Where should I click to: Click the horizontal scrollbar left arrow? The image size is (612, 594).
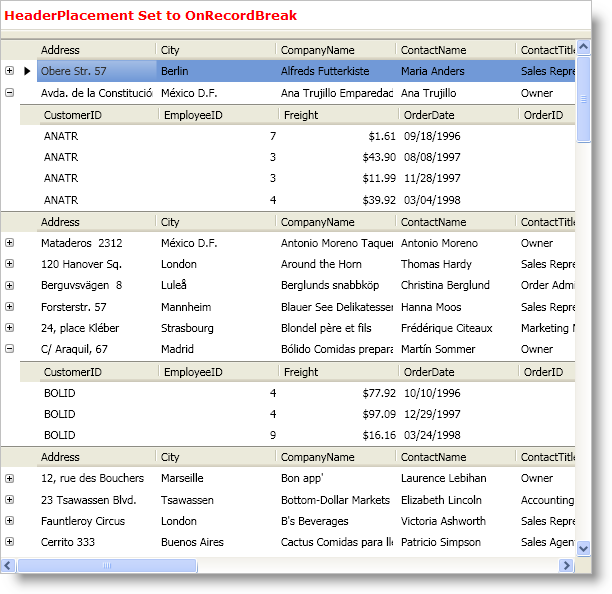click(8, 565)
